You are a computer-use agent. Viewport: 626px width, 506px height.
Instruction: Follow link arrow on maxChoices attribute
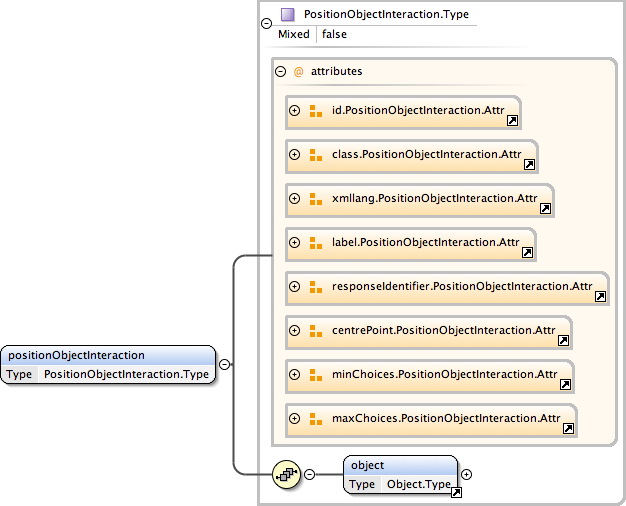click(568, 429)
